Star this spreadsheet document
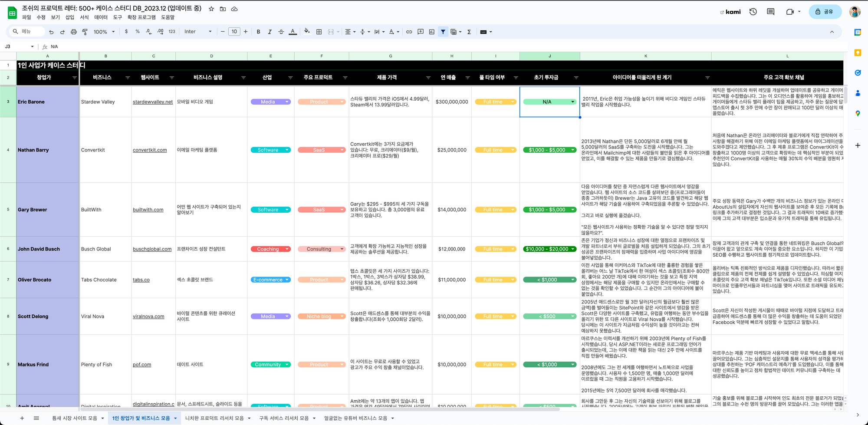868x425 pixels. 211,9
